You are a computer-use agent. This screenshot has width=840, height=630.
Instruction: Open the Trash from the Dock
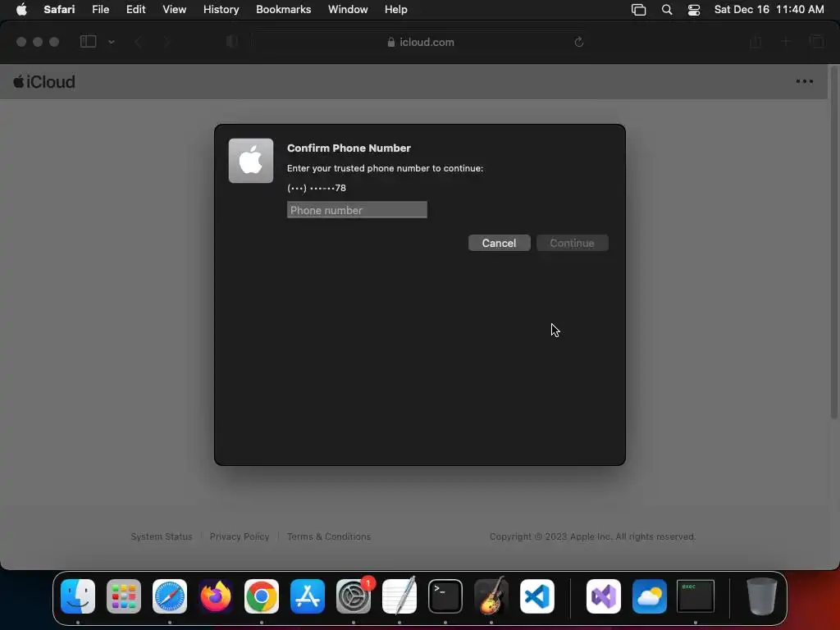tap(761, 596)
